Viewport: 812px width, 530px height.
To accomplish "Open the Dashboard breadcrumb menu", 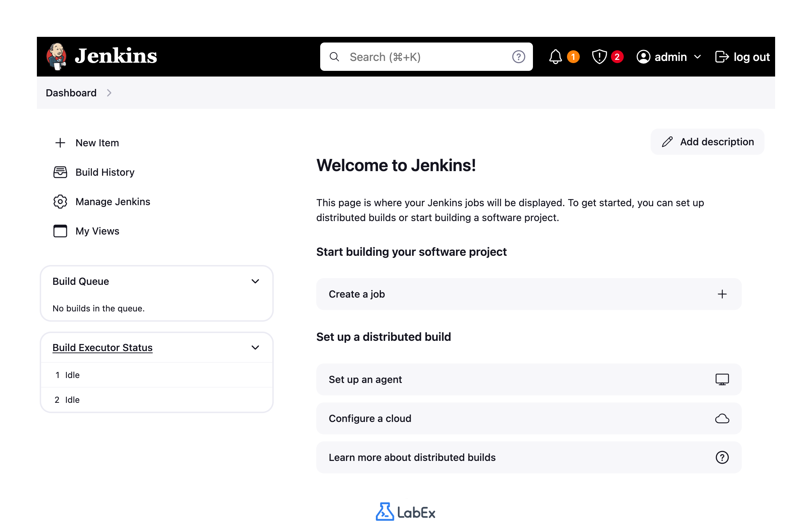I will pos(109,93).
